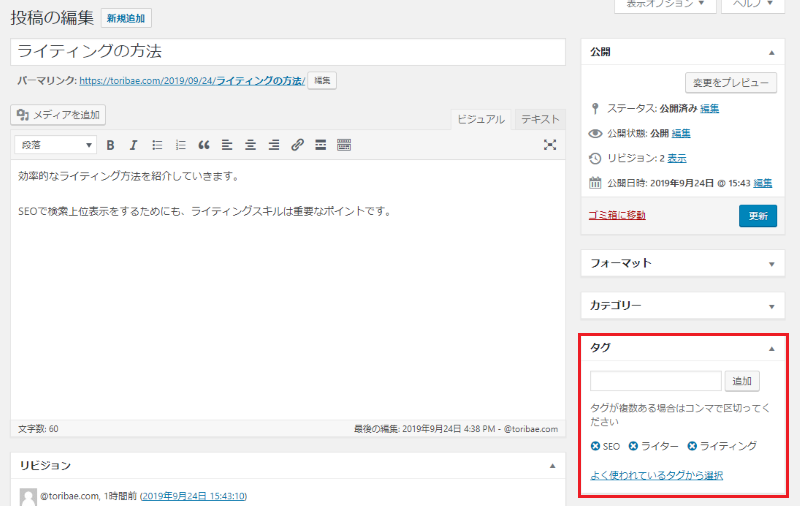Insert the Read More tag
Image resolution: width=800 pixels, height=506 pixels.
(x=320, y=145)
